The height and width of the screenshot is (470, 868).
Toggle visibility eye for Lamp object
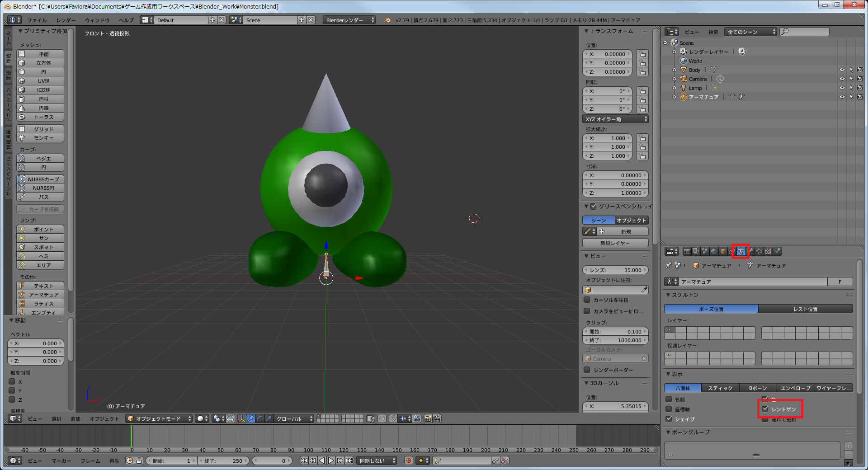pyautogui.click(x=842, y=88)
